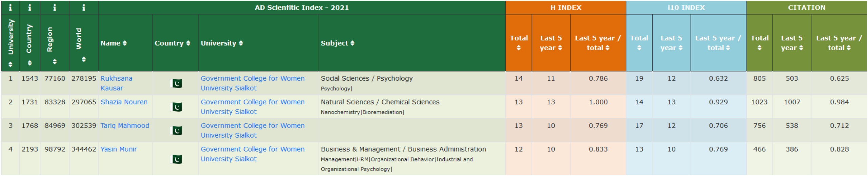Sort by Citation Total column
The width and height of the screenshot is (868, 176).
759,43
